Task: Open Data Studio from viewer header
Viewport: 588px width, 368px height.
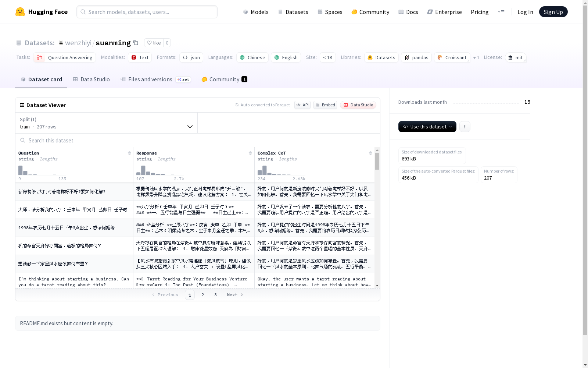Action: (x=358, y=105)
